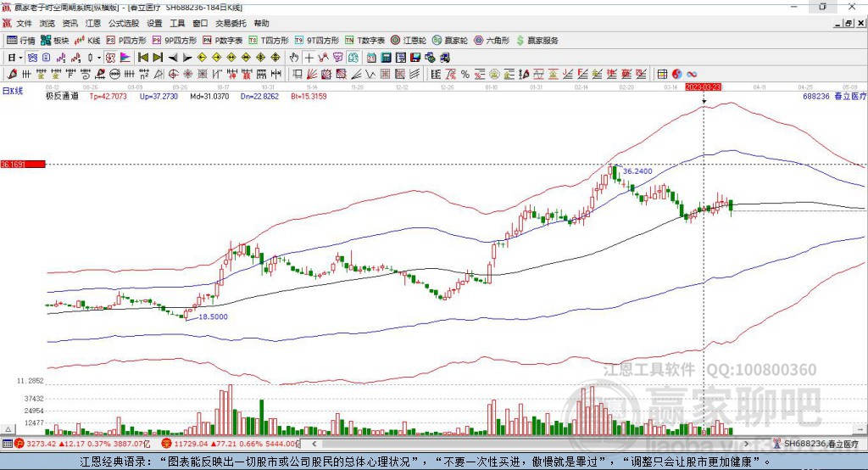Select the hand pan tool
This screenshot has width=868, height=470.
tap(294, 58)
